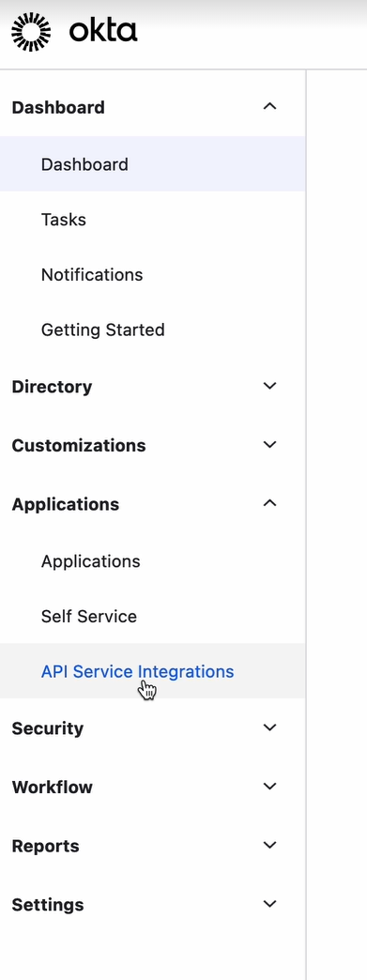The height and width of the screenshot is (980, 367).
Task: Expand the Workflow section chevron
Action: click(269, 787)
